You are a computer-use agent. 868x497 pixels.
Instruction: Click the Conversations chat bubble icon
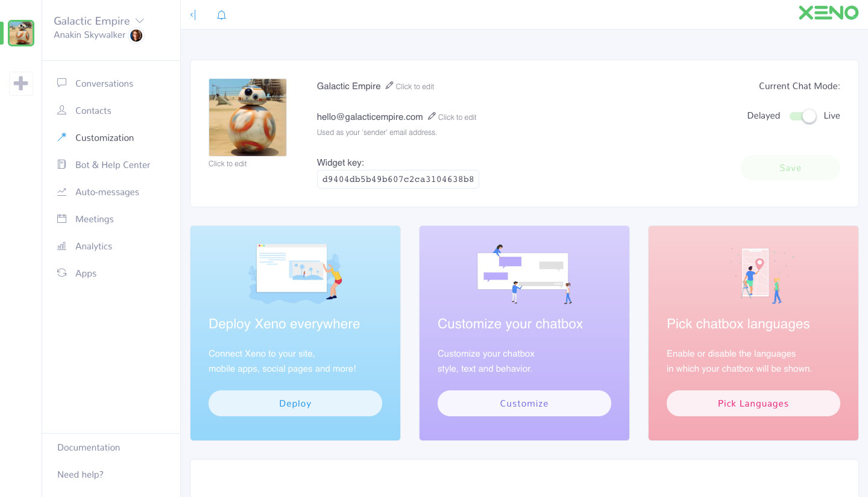[x=61, y=83]
